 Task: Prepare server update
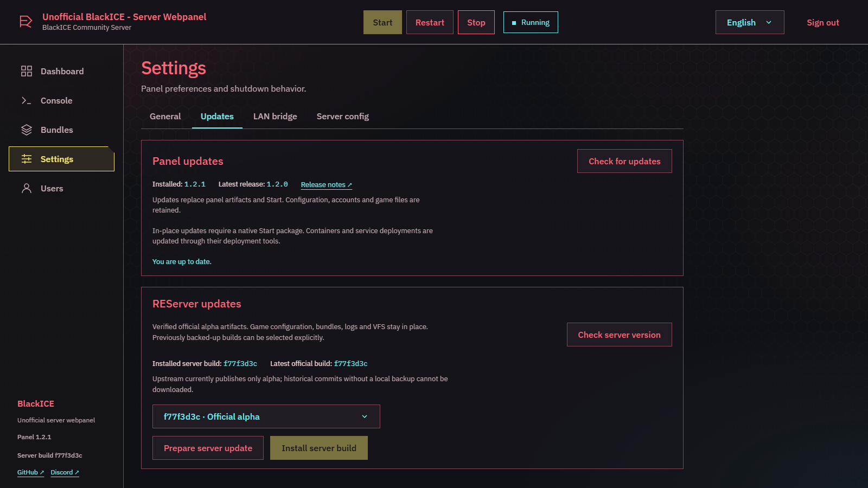(208, 448)
